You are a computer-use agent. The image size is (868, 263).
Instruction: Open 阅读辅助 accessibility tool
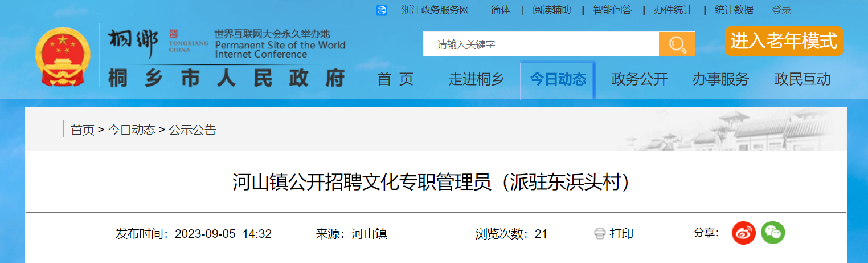point(552,10)
